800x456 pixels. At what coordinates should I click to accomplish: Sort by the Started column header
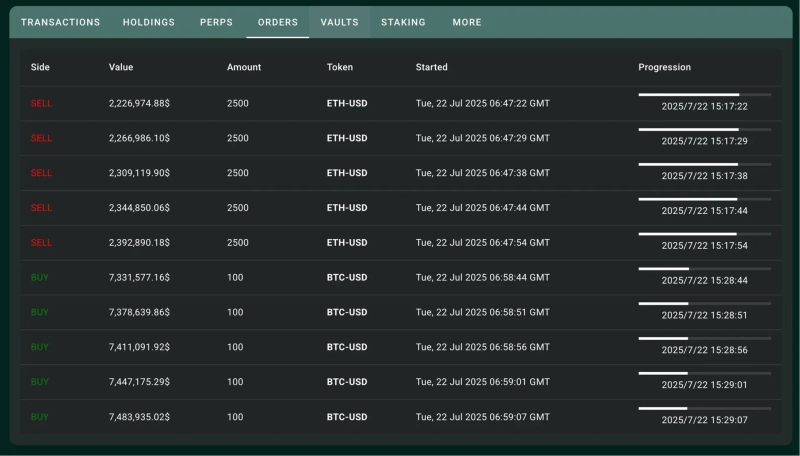coord(432,68)
